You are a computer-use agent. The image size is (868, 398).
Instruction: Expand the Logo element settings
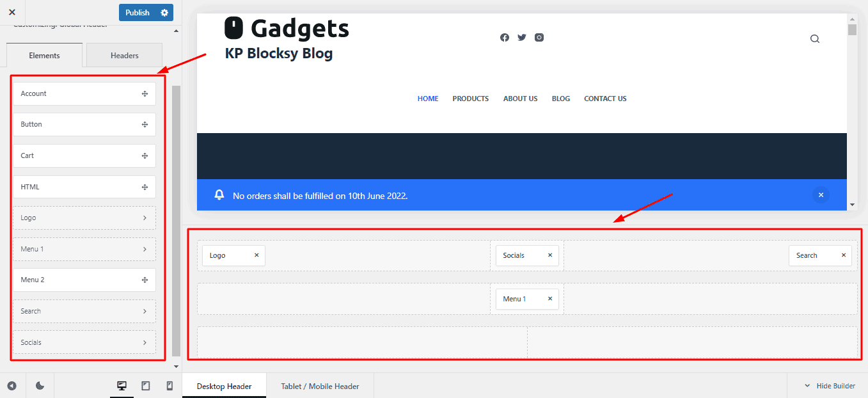pos(84,218)
